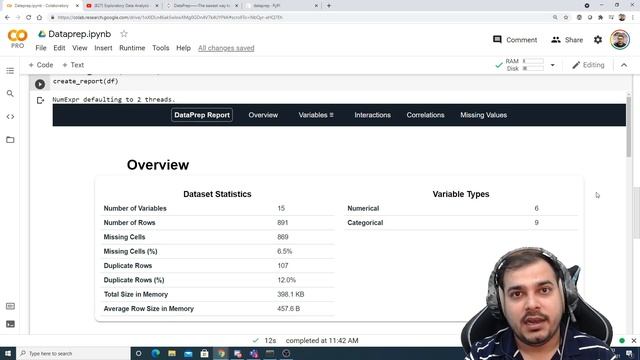Open the File menu
Viewport: 640px width, 360px height.
41,48
